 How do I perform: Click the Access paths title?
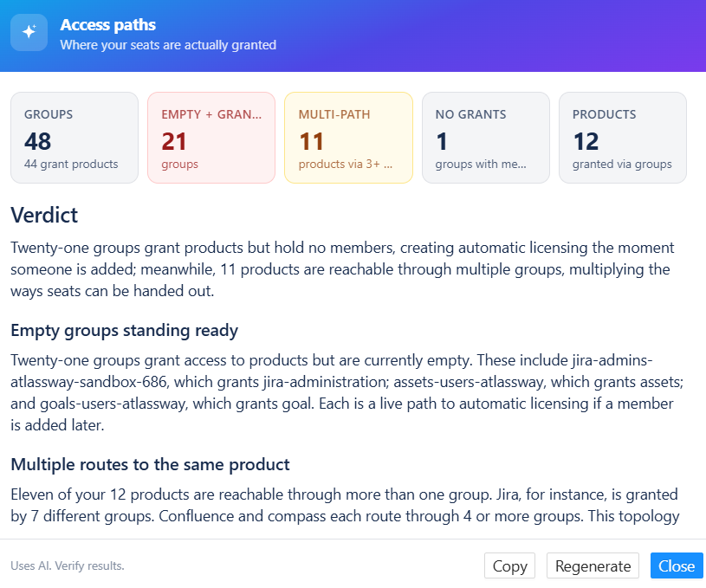pyautogui.click(x=107, y=25)
